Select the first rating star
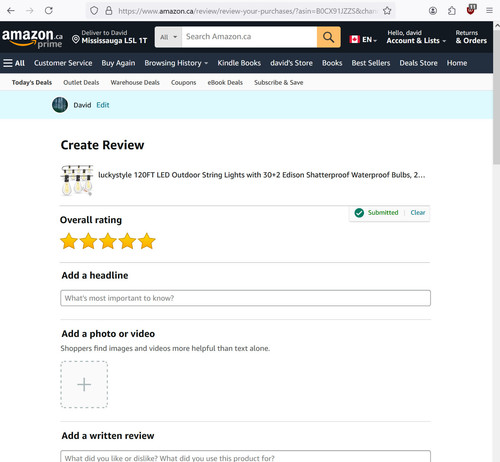The image size is (500, 462). (x=69, y=241)
